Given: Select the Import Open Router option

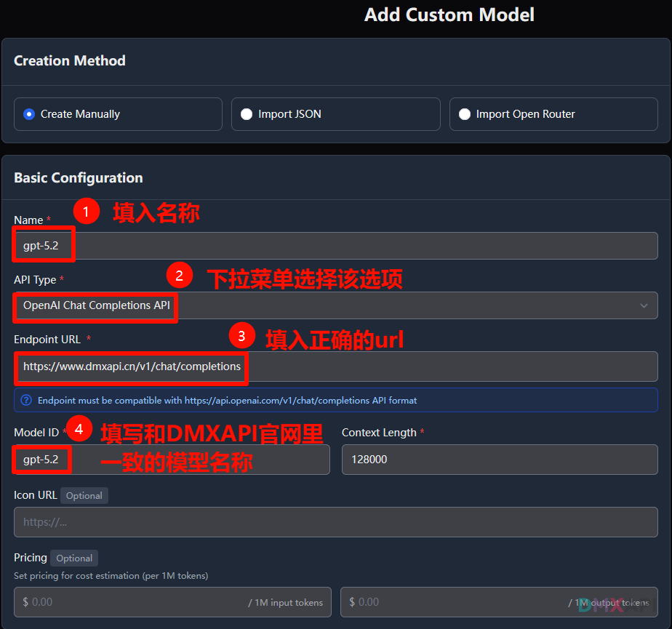Looking at the screenshot, I should coord(465,114).
